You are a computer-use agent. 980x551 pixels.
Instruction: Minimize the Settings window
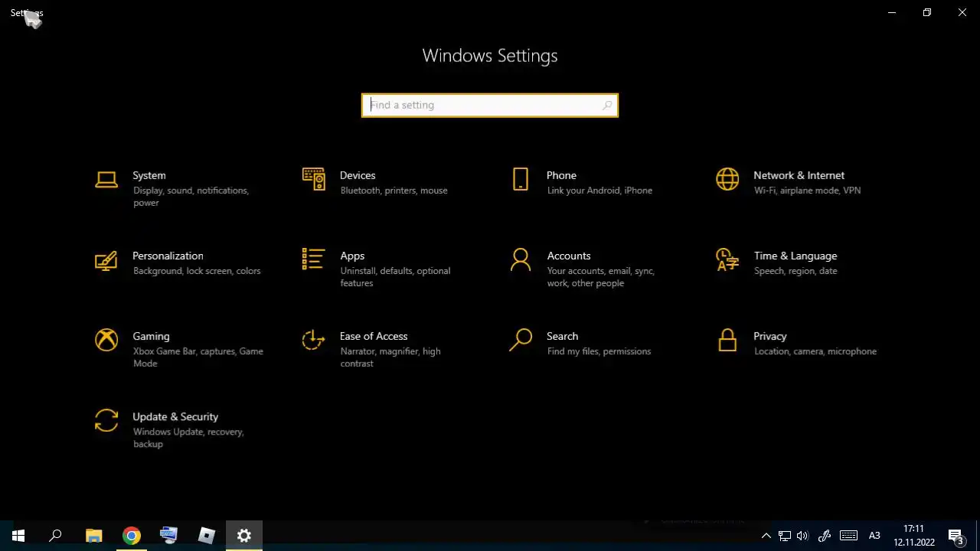892,12
